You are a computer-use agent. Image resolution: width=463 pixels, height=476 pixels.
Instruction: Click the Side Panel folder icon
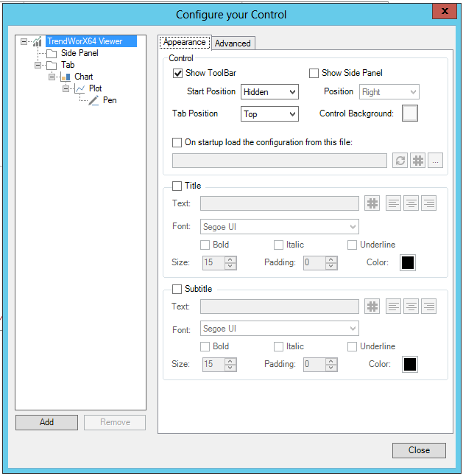coord(51,54)
